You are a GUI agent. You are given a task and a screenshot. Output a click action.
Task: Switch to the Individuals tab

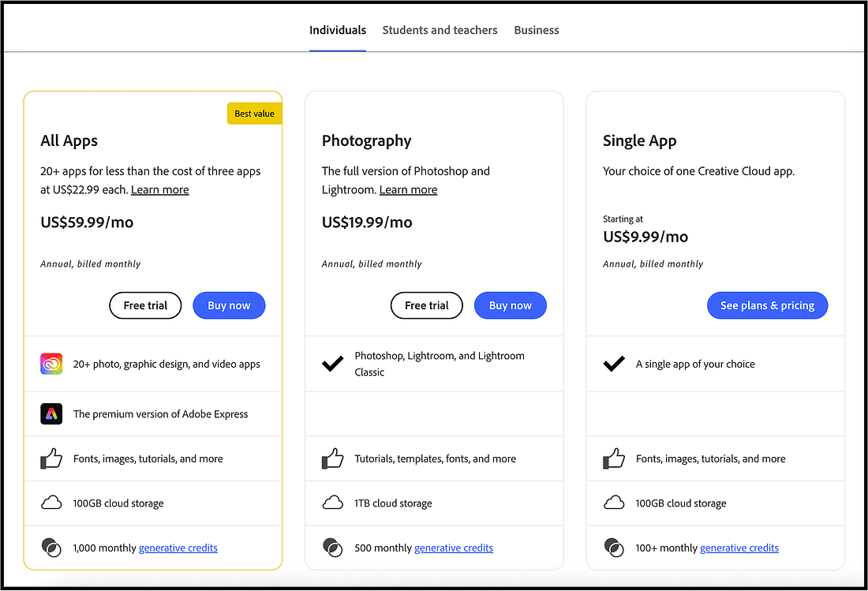click(x=338, y=31)
